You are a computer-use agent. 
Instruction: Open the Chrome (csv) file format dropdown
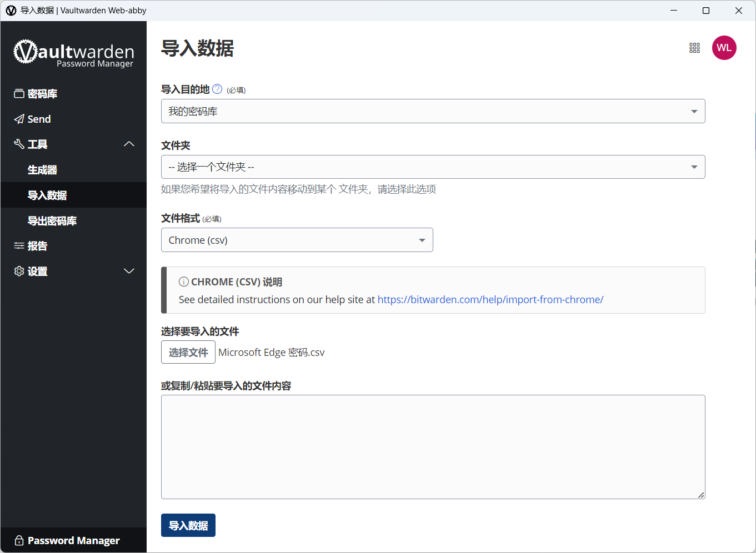pos(297,240)
